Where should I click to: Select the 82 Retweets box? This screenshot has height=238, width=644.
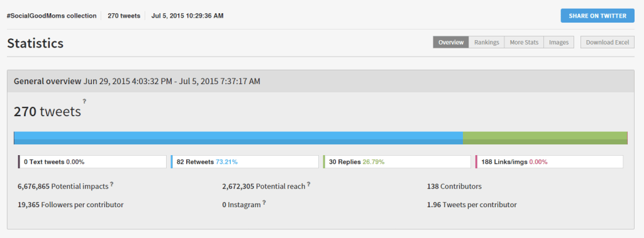[245, 161]
